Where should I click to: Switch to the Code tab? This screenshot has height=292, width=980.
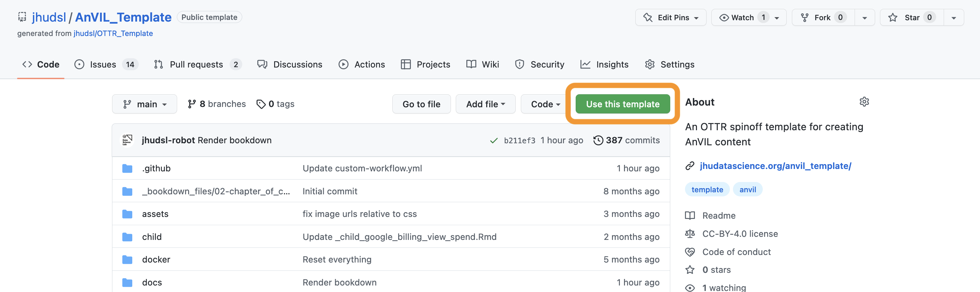41,64
